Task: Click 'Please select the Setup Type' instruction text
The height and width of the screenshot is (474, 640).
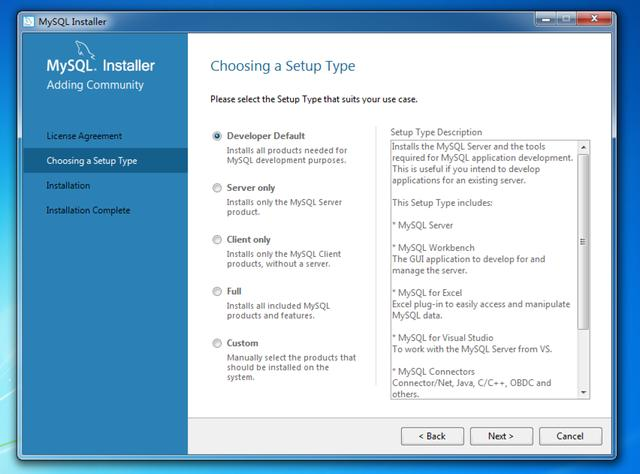Action: click(x=314, y=99)
